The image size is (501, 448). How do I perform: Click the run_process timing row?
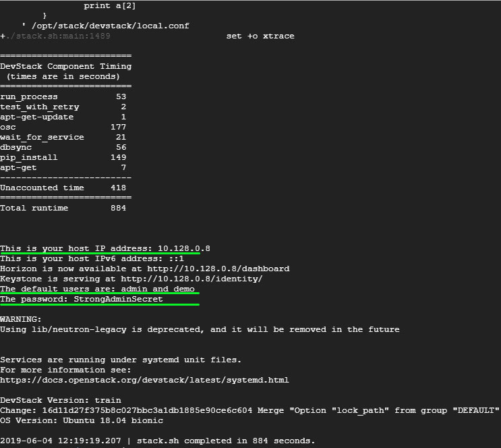(x=63, y=96)
